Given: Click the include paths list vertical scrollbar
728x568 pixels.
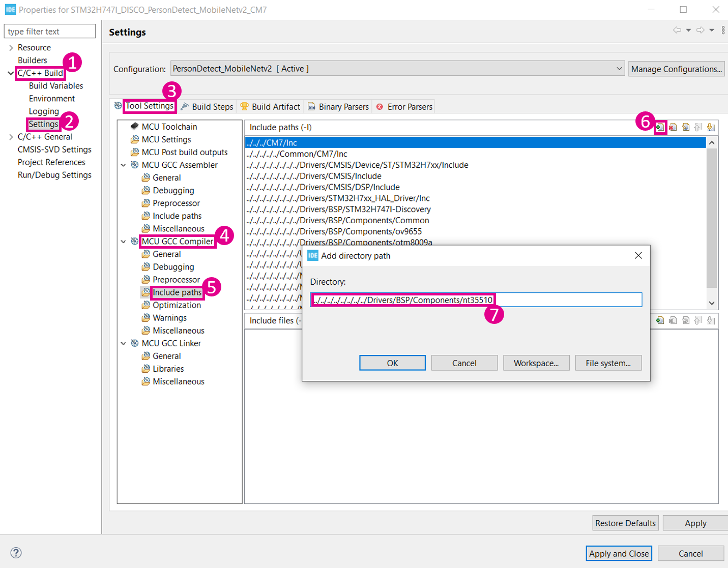Looking at the screenshot, I should click(x=712, y=218).
